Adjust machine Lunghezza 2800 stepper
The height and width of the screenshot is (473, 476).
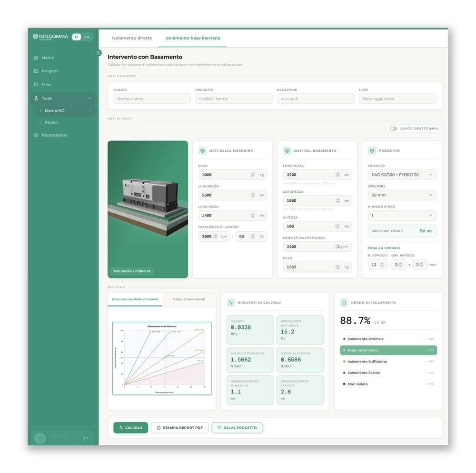coord(253,195)
